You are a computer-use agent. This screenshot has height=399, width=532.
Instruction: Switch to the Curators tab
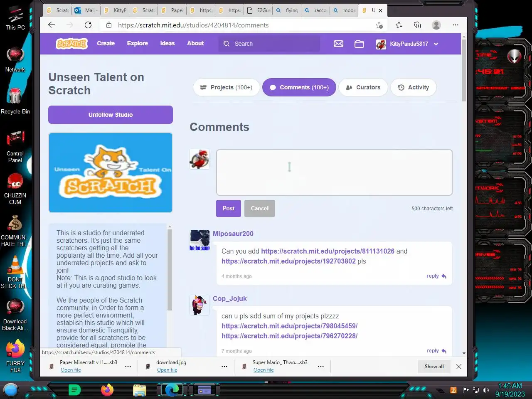[364, 87]
